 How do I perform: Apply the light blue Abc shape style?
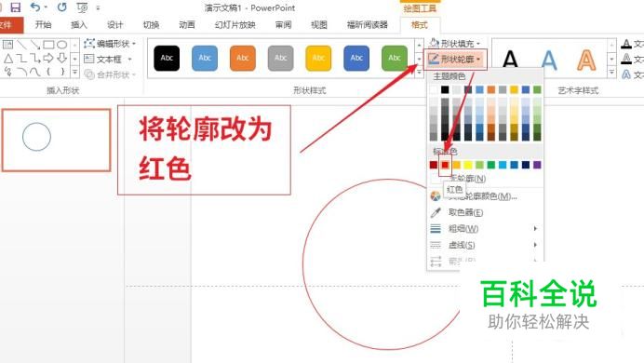click(x=205, y=58)
